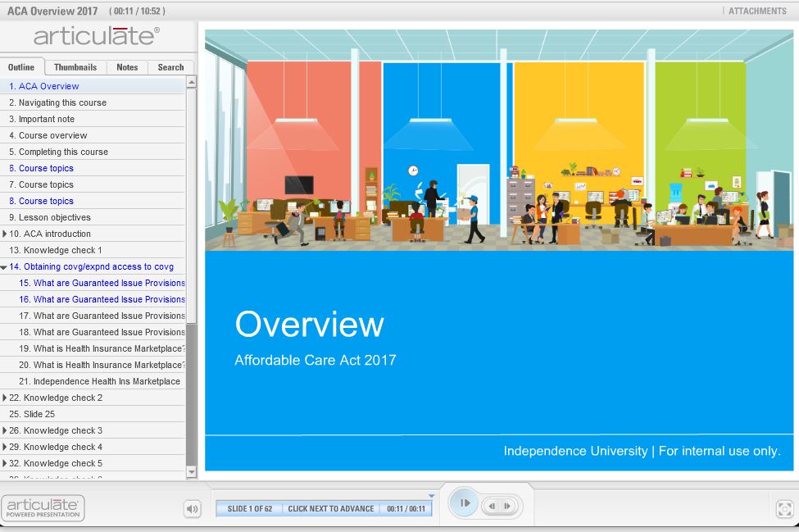Click the 10. ACA introduction label
Viewport: 799px width, 532px height.
(x=50, y=234)
